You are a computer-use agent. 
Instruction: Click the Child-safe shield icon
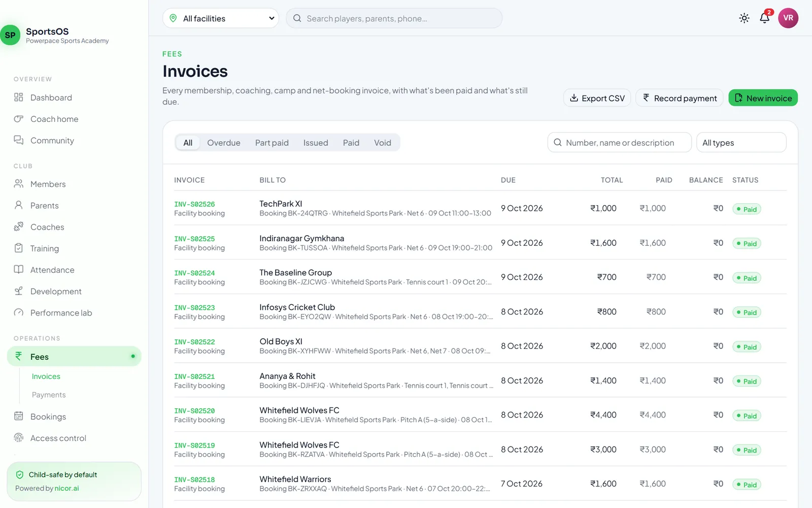(20, 474)
